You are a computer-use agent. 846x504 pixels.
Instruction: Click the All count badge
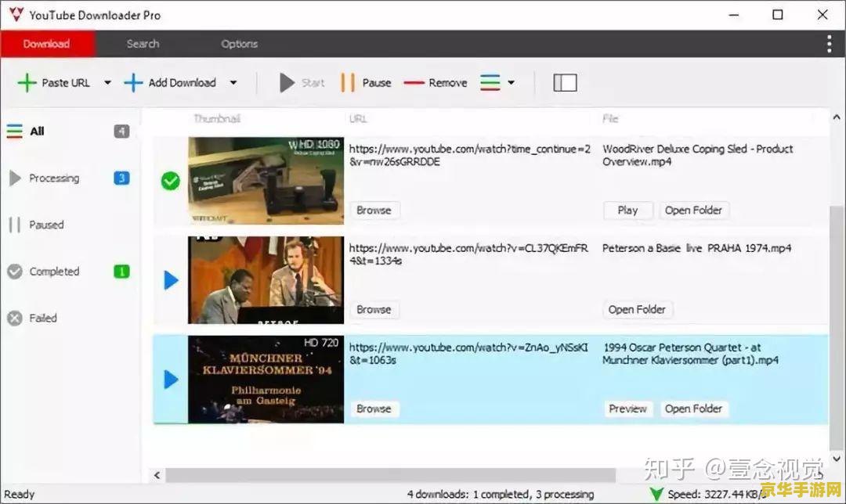(x=122, y=131)
